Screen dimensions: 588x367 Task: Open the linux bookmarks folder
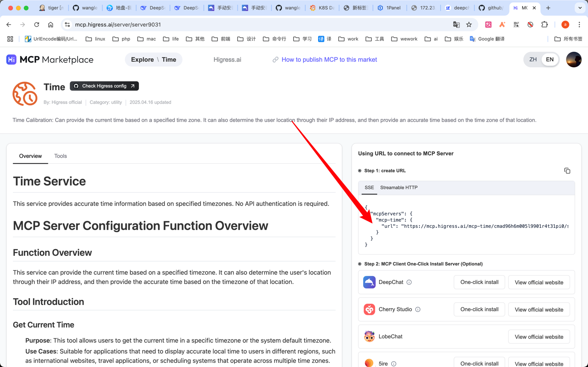pyautogui.click(x=95, y=39)
